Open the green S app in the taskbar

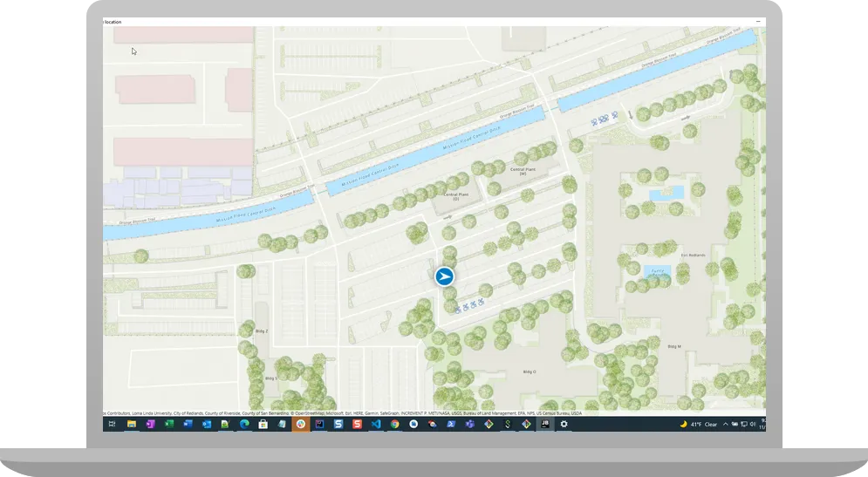(508, 425)
